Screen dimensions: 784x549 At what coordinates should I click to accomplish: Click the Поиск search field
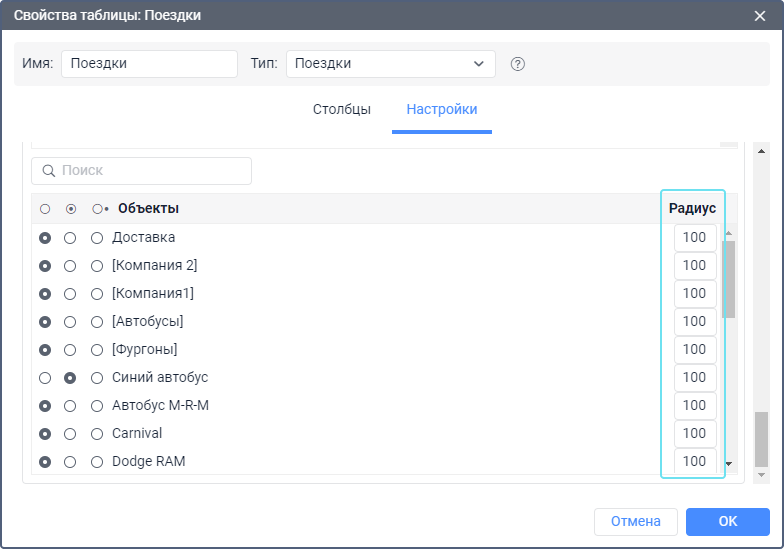click(142, 171)
